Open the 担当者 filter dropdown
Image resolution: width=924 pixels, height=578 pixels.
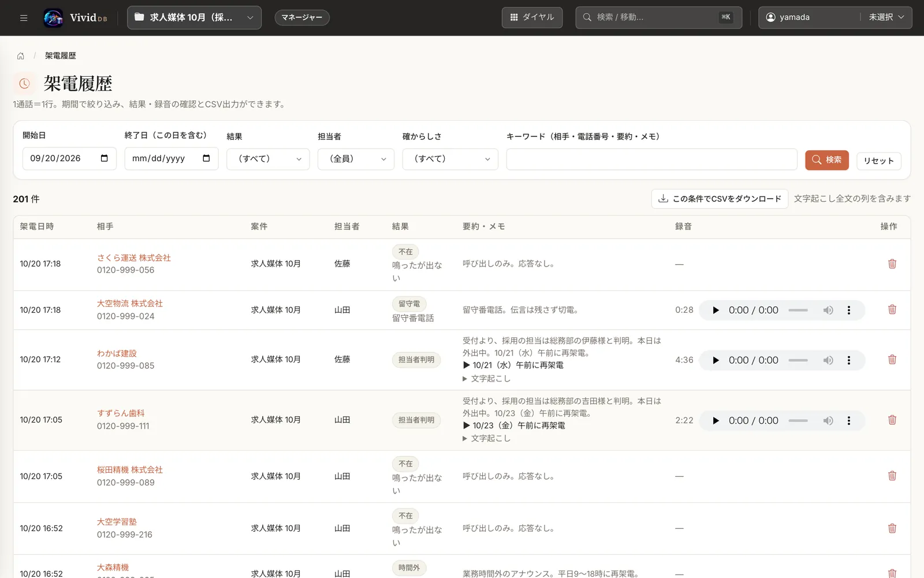(x=356, y=159)
